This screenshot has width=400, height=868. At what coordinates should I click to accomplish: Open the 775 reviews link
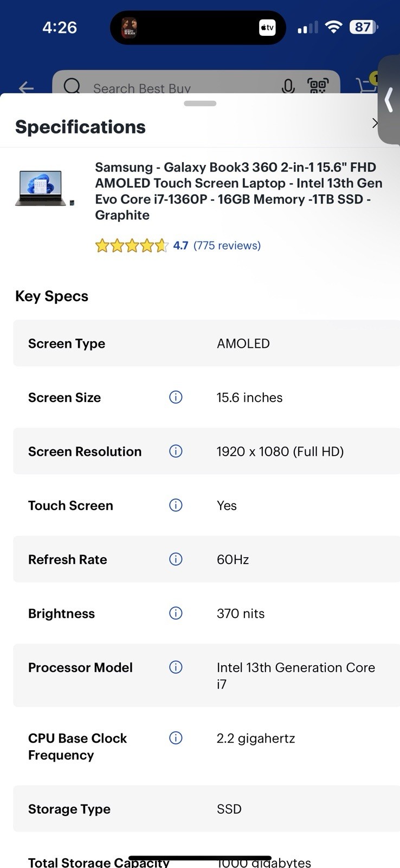click(x=227, y=246)
